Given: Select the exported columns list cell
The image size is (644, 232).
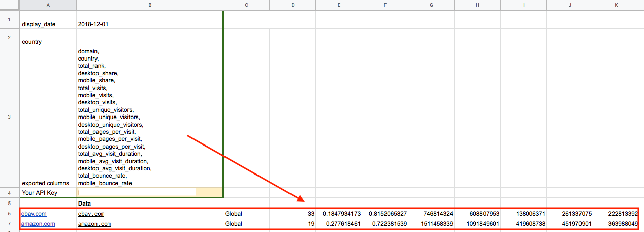Looking at the screenshot, I should click(x=150, y=117).
